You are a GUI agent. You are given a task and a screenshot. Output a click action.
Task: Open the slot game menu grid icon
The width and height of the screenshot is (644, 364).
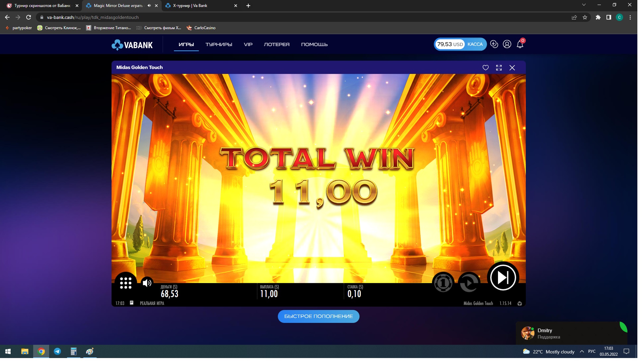125,283
